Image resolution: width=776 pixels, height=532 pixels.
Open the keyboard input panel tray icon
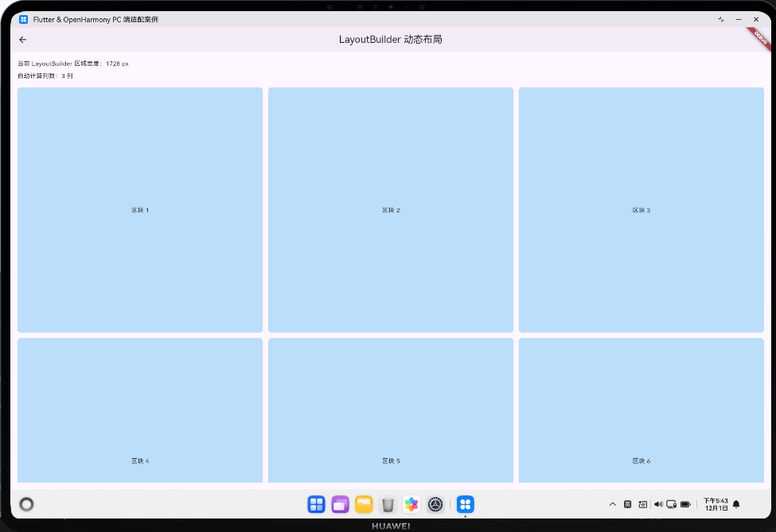tap(642, 504)
